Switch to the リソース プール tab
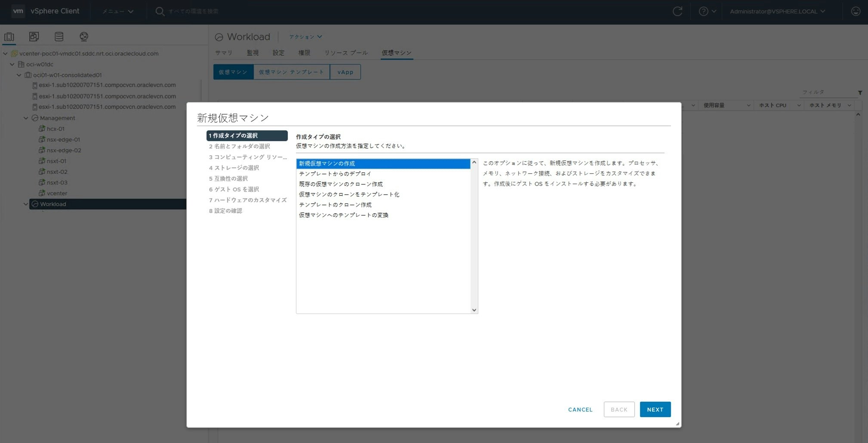 point(346,53)
